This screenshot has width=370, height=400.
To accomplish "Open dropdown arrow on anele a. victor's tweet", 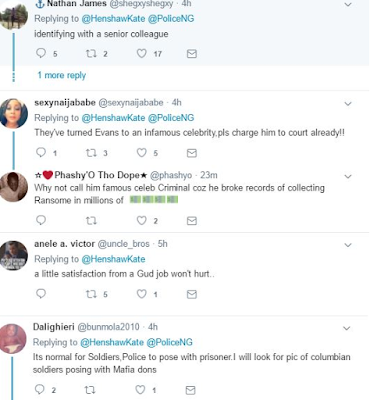I will click(348, 245).
